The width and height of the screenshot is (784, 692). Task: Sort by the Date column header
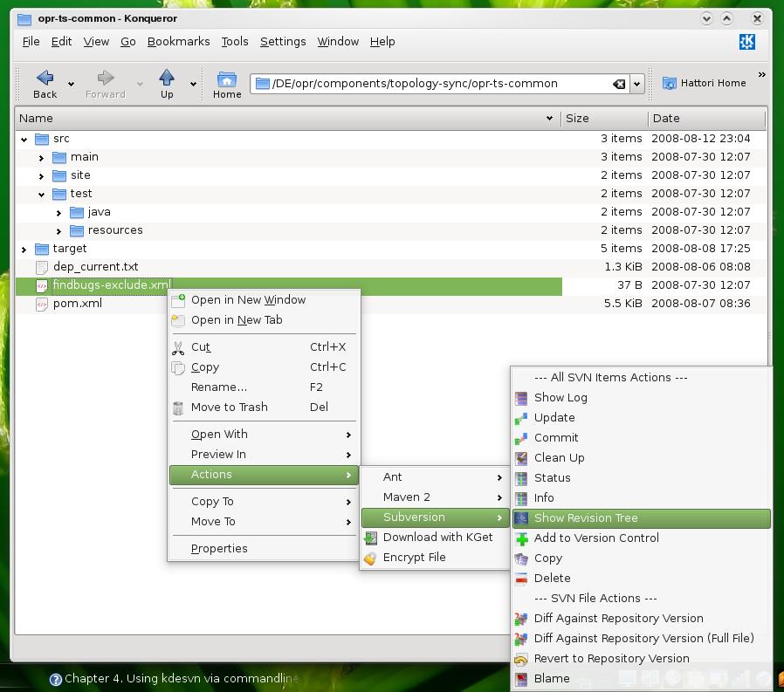click(x=707, y=119)
